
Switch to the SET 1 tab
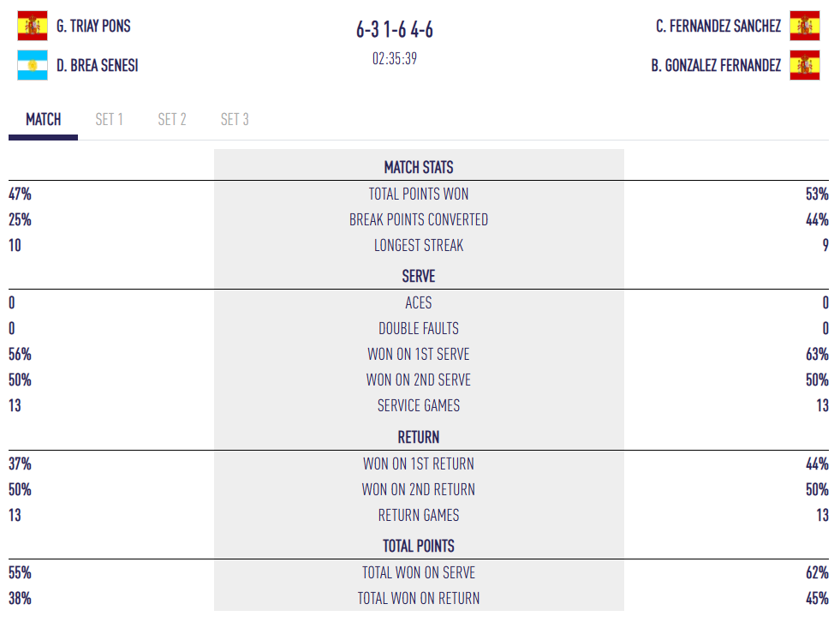coord(109,120)
